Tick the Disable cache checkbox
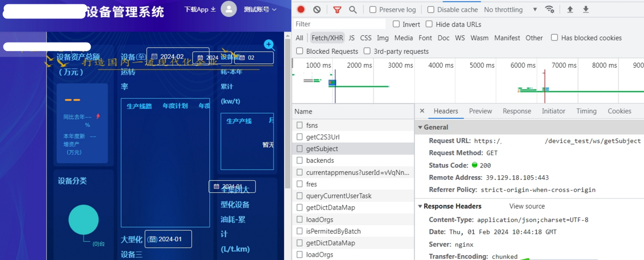 431,10
